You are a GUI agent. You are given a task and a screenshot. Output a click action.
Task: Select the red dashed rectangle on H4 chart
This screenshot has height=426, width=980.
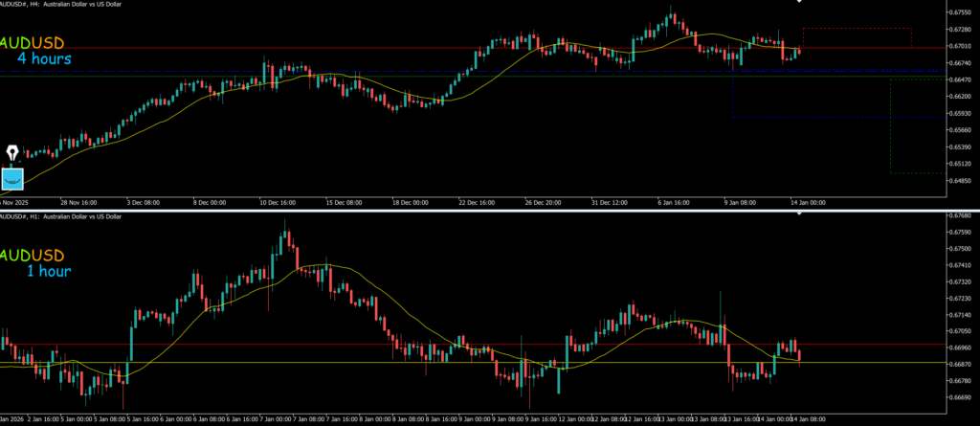tap(857, 29)
